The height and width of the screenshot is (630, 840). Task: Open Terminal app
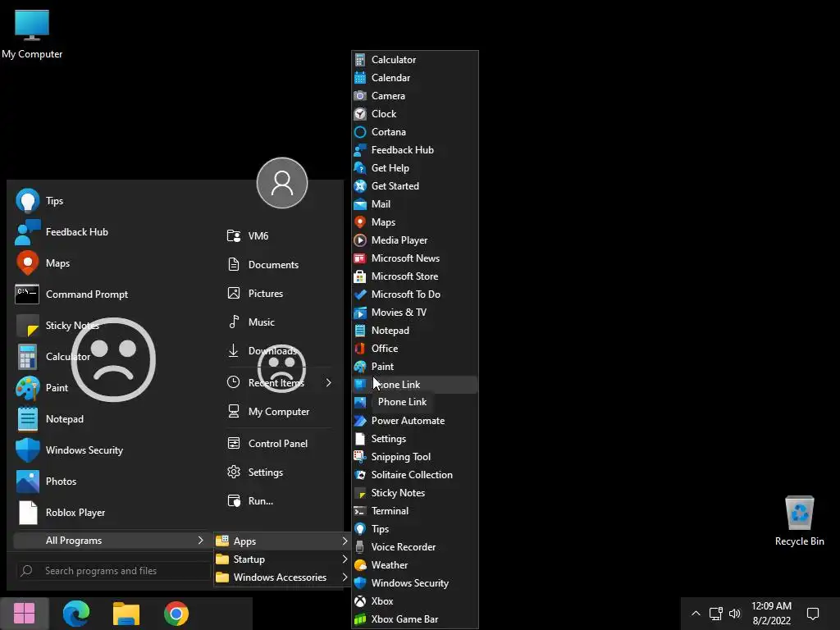coord(415,510)
